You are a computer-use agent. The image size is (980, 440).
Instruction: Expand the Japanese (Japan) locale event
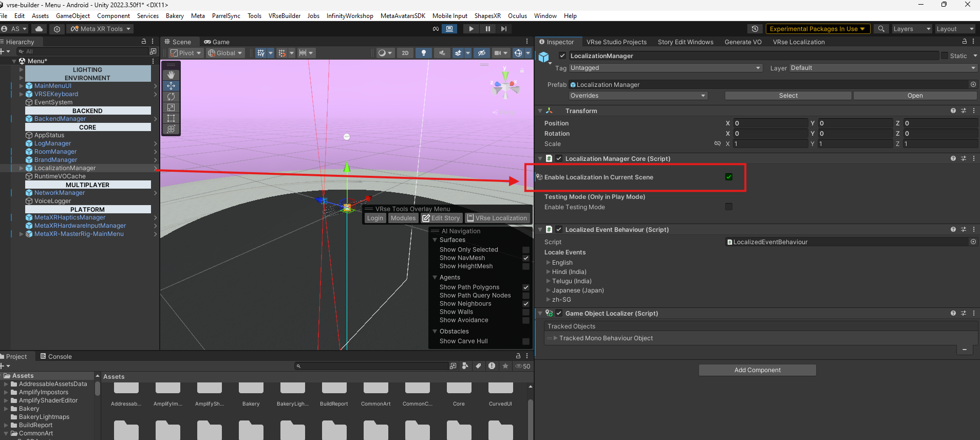549,290
